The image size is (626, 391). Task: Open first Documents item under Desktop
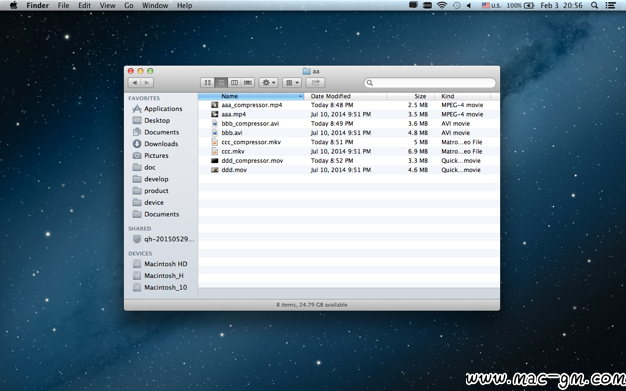pos(156,132)
